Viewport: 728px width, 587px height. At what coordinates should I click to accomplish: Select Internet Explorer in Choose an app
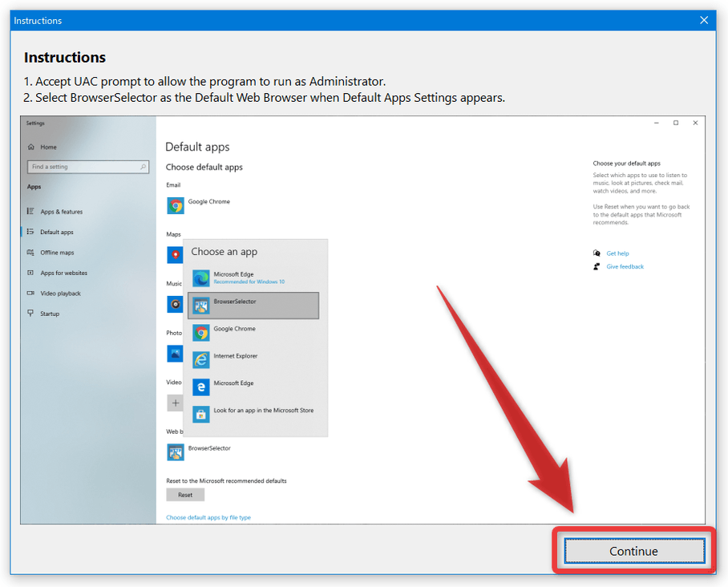click(x=253, y=360)
